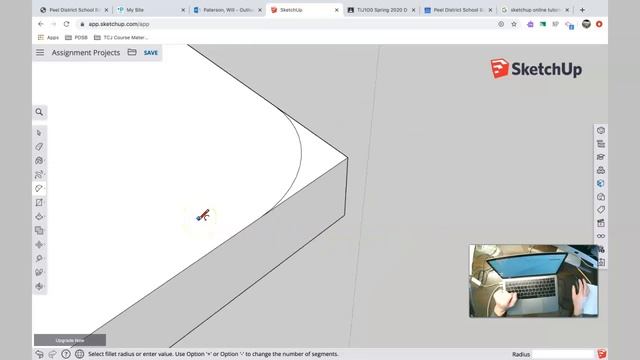Switch to the first Peel District School tab
640x360 pixels.
coord(73,10)
